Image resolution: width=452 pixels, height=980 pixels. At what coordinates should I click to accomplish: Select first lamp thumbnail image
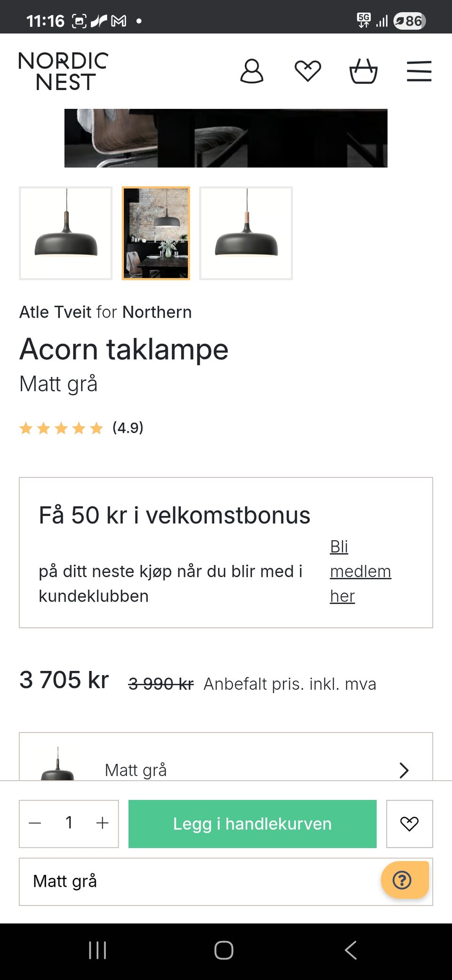click(x=66, y=233)
